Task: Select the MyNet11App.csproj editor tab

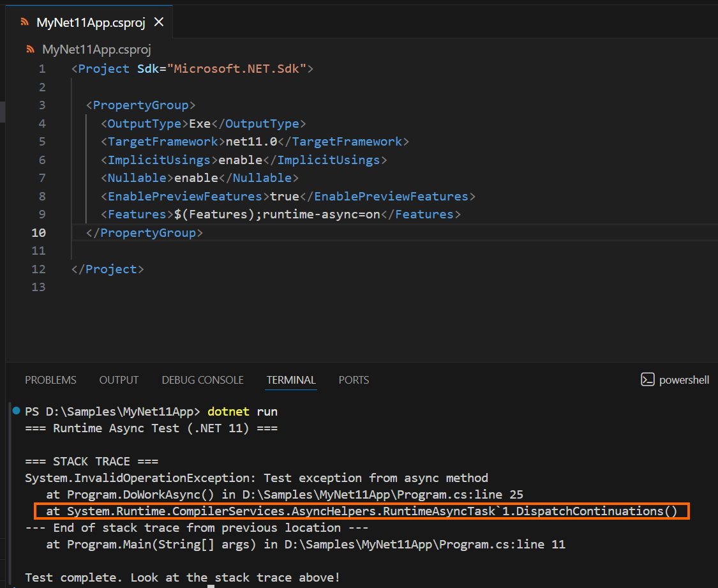Action: (x=89, y=22)
